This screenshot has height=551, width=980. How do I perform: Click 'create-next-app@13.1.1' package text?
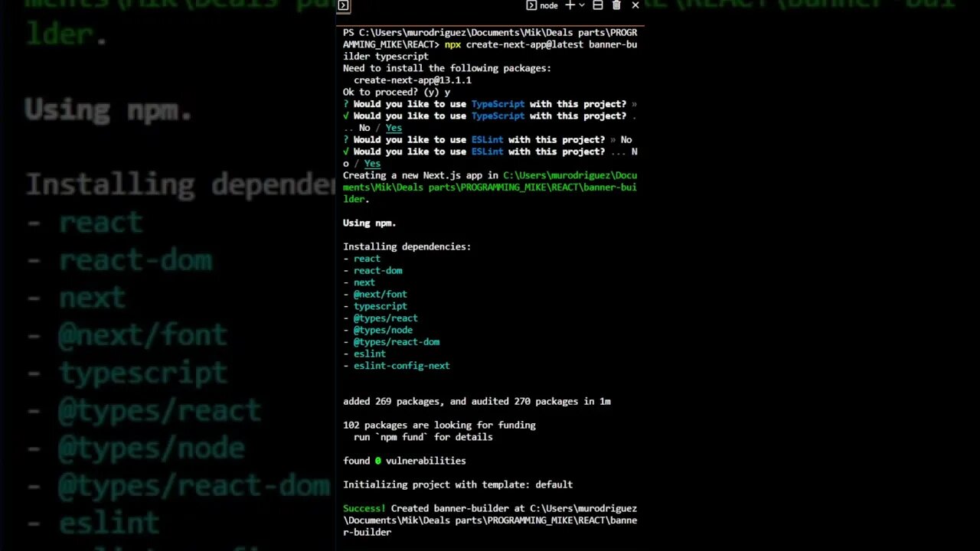point(413,80)
